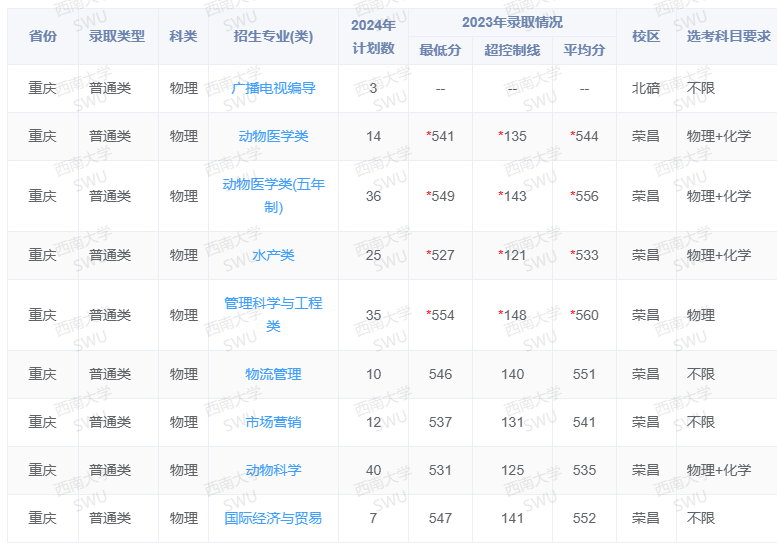This screenshot has width=777, height=543.
Task: Click the 录取类型 column header
Action: click(117, 36)
